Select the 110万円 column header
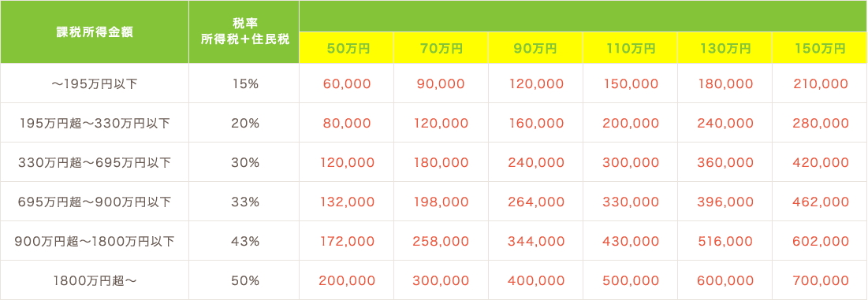Viewport: 868px width, 300px height. [631, 48]
